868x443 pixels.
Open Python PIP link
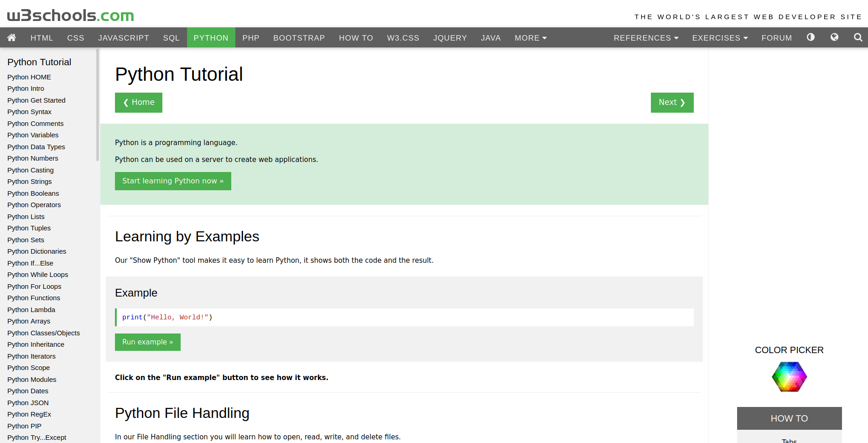24,426
